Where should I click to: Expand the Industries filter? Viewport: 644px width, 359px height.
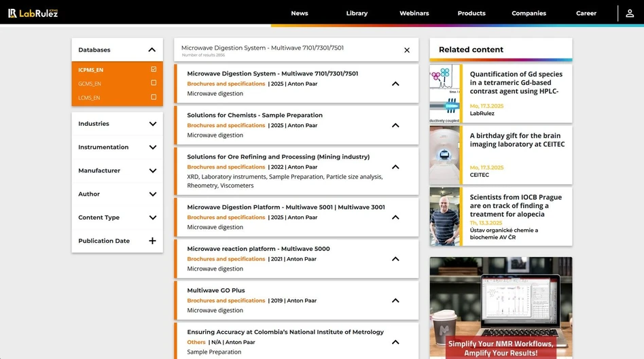153,124
